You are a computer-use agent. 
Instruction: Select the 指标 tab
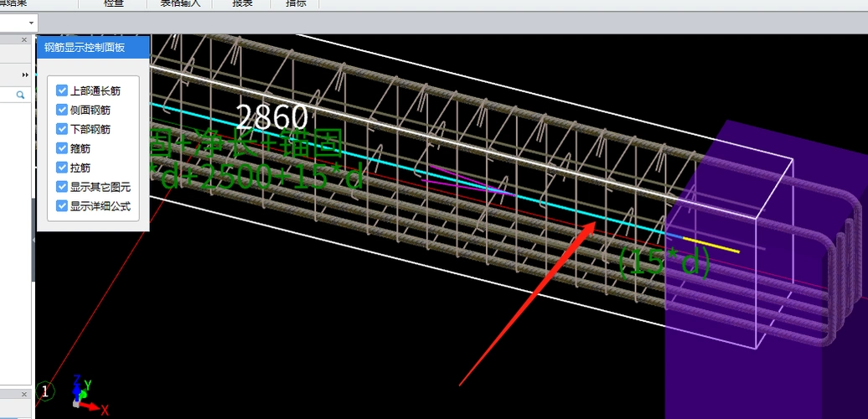click(x=296, y=4)
